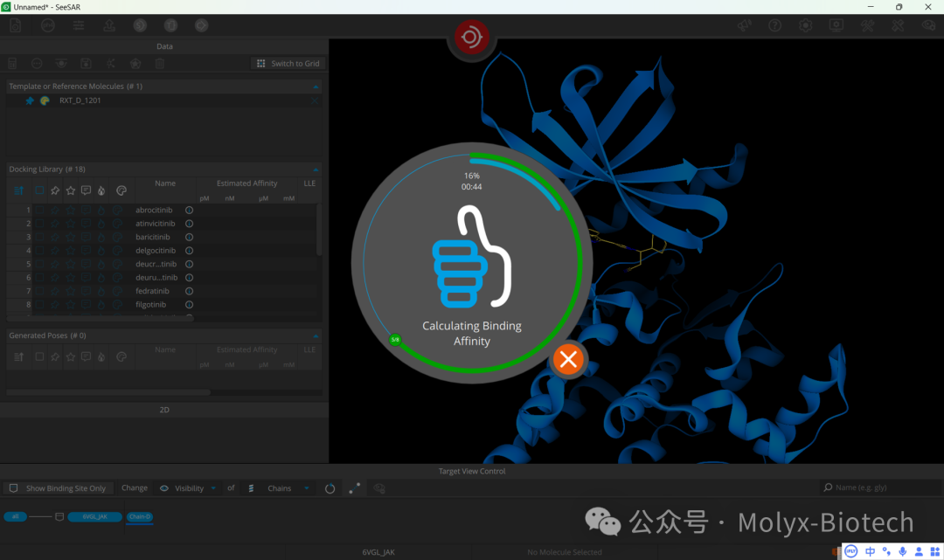Click the upload/export mode icon in top toolbar
The height and width of the screenshot is (560, 944).
109,25
